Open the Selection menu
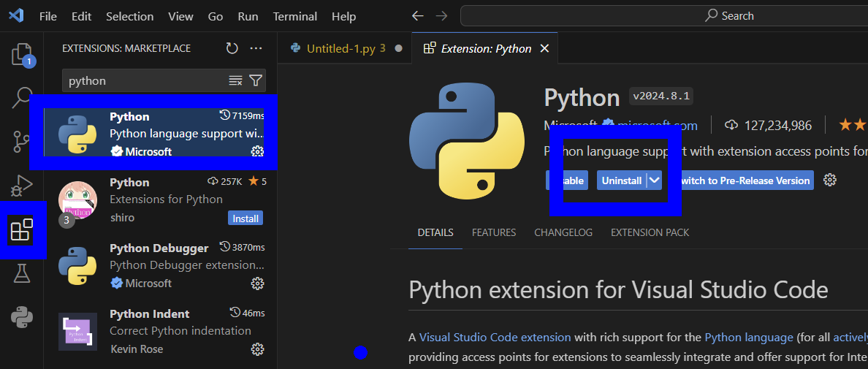The height and width of the screenshot is (369, 868). click(129, 16)
